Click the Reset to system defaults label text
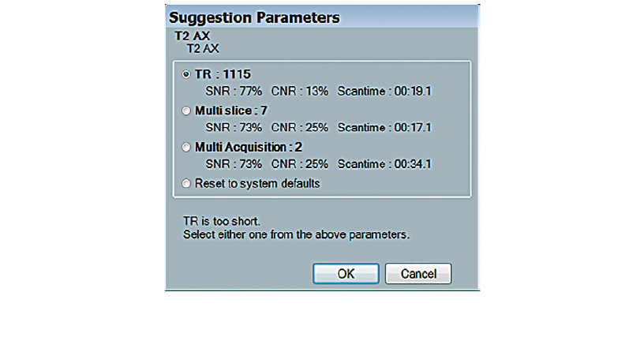 (257, 184)
